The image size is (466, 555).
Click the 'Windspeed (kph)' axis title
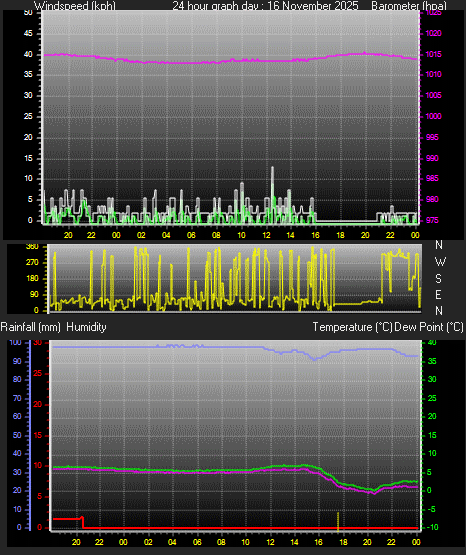click(x=75, y=6)
